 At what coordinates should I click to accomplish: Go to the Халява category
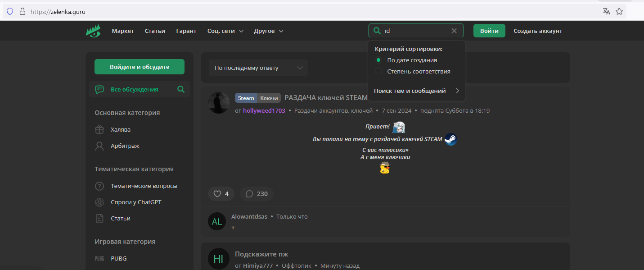pos(121,129)
